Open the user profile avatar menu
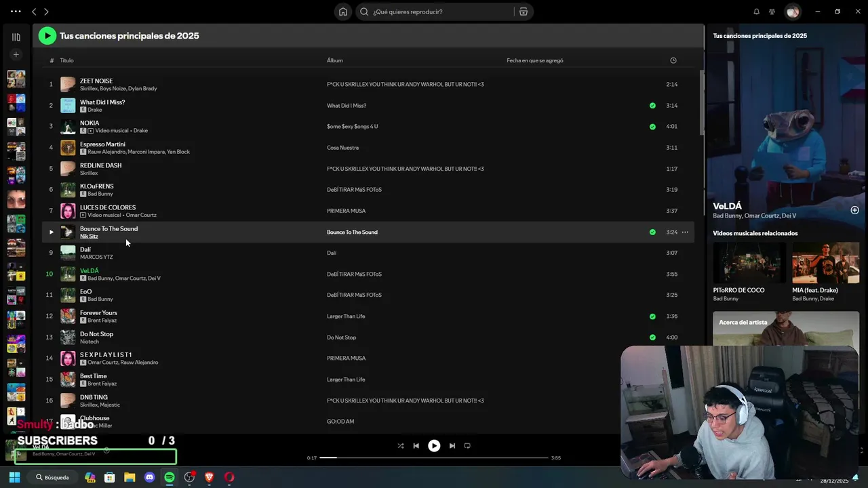This screenshot has height=488, width=868. click(792, 12)
